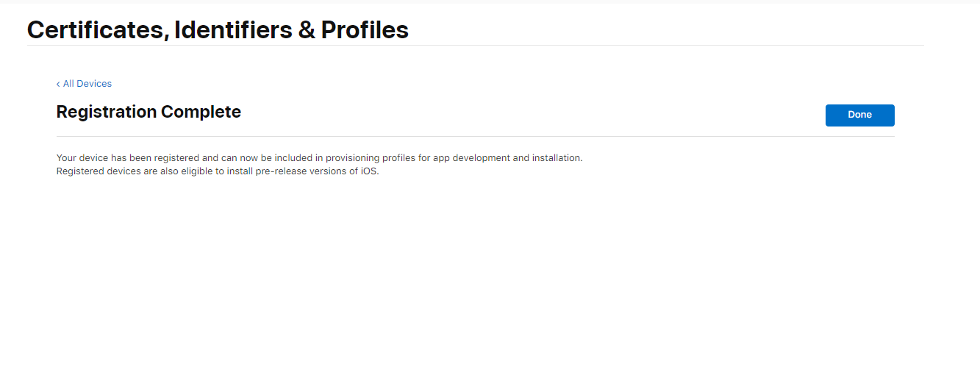
Task: Click the blue Done button
Action: click(x=859, y=115)
